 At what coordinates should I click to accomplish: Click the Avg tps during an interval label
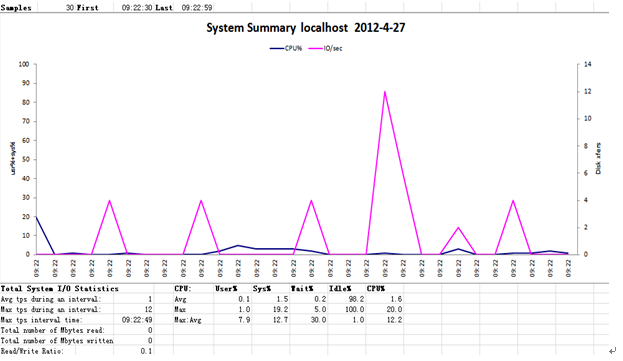click(51, 299)
